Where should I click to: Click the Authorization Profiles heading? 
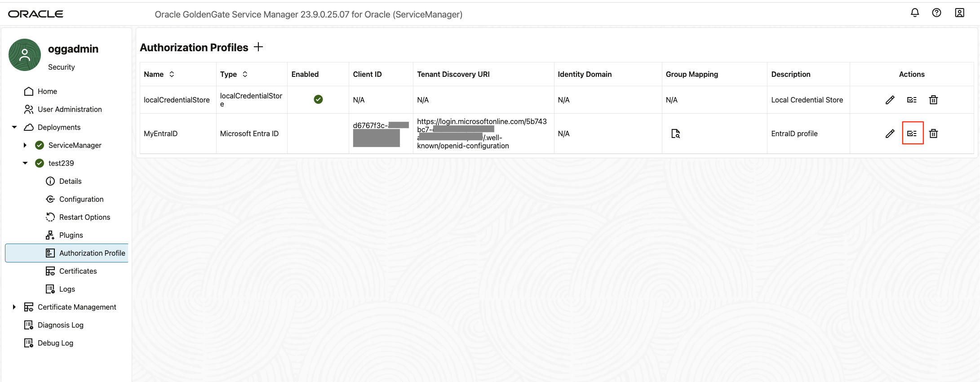pos(194,47)
